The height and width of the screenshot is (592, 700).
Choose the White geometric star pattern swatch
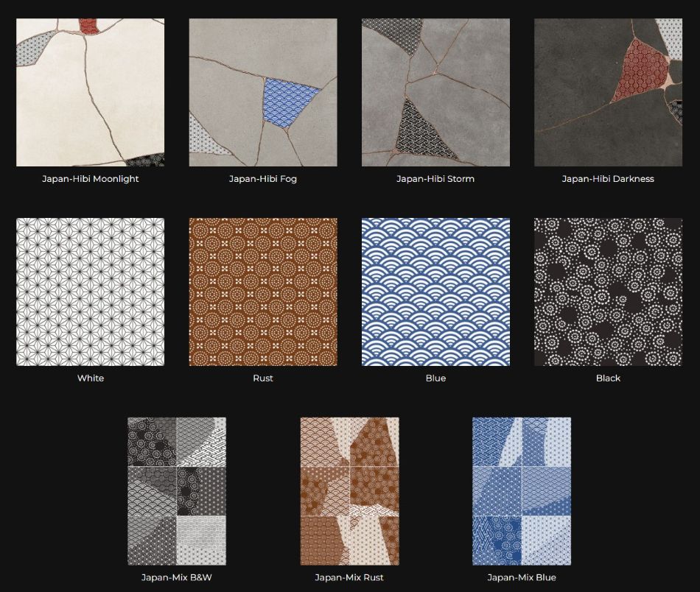(x=91, y=292)
